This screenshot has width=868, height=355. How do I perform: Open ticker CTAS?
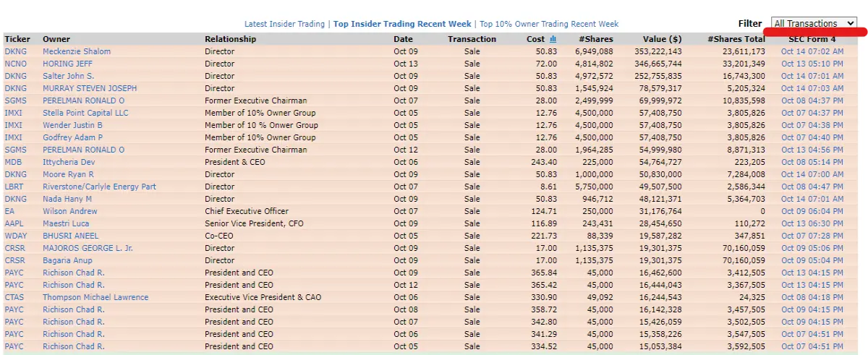coord(14,297)
